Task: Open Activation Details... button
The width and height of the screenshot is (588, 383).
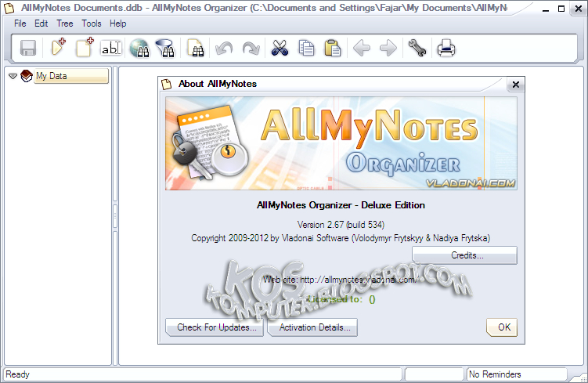Action: [x=312, y=327]
